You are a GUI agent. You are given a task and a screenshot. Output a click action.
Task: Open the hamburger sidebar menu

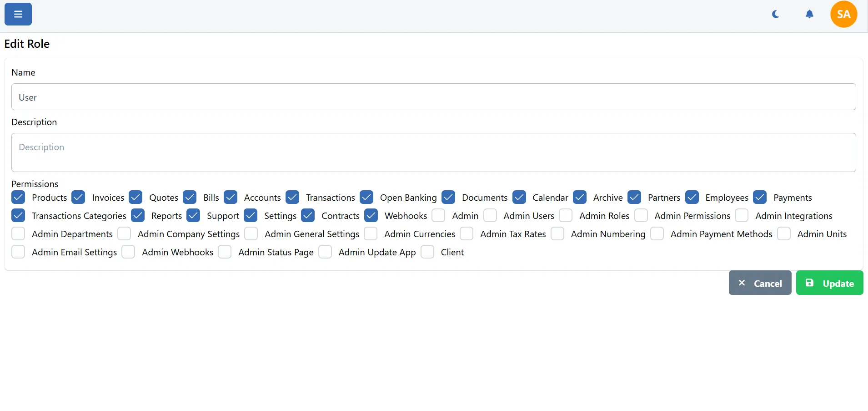[18, 14]
